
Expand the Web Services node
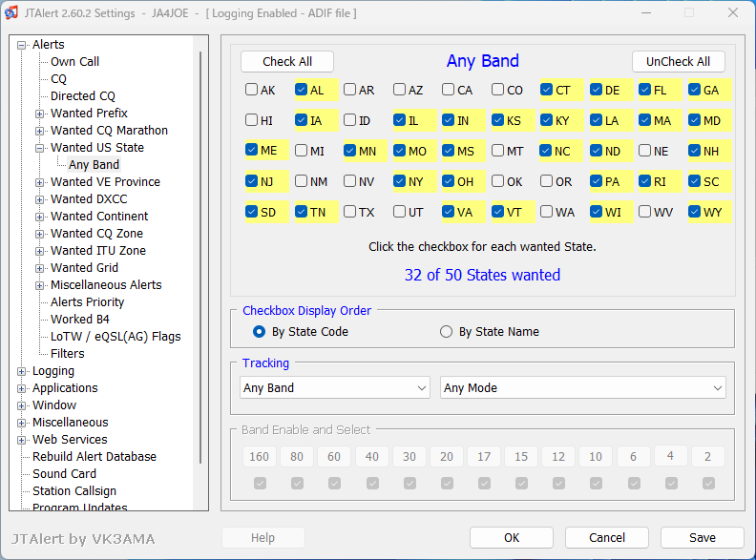21,440
